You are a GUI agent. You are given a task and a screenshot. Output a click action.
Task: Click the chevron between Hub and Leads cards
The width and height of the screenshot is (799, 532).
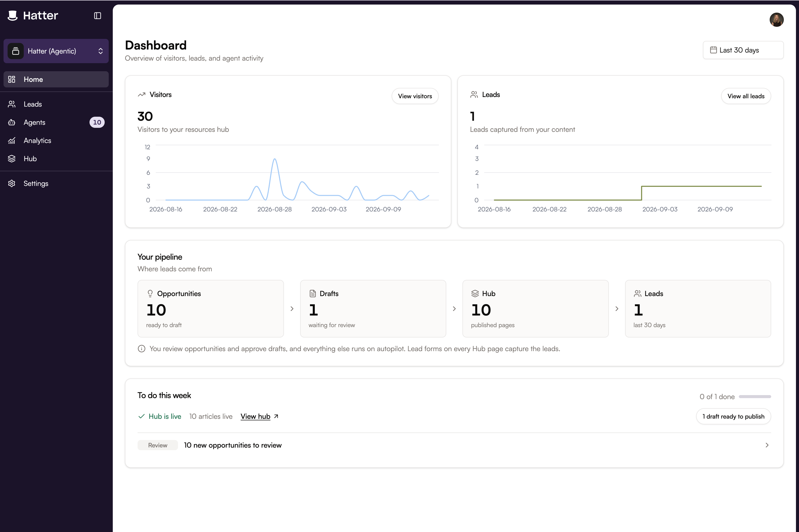617,309
